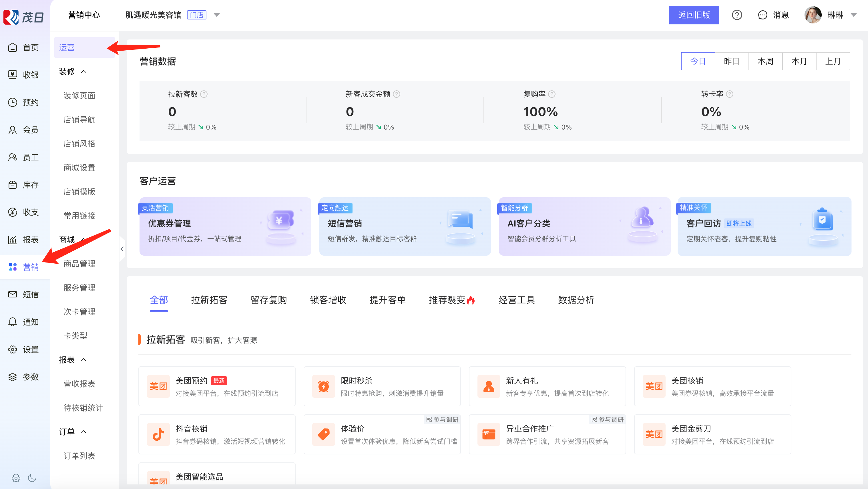Switch to the 拉新拓客 tab
Screen dimensions: 868x489
(x=209, y=300)
